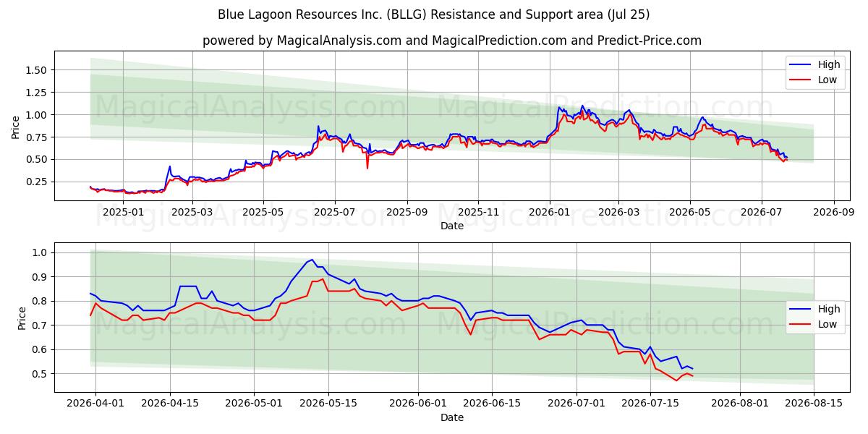Click the 0.75 price tick on top chart
The width and height of the screenshot is (868, 434).
(38, 137)
